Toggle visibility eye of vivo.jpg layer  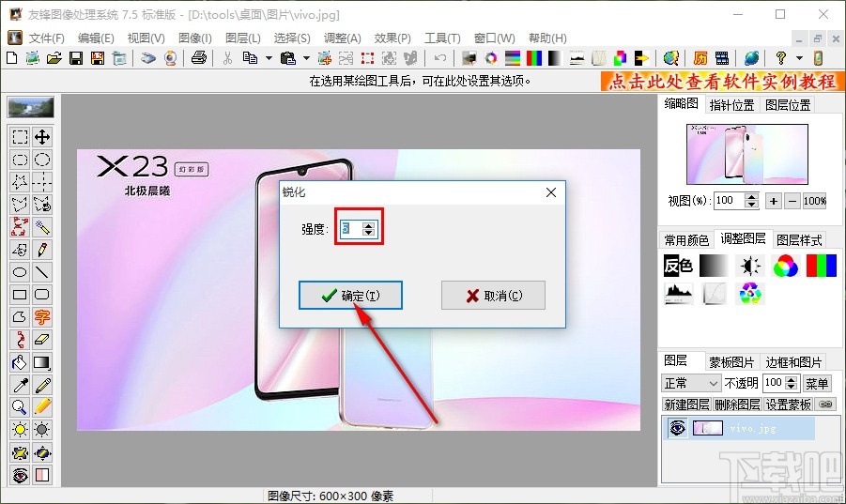[x=677, y=428]
